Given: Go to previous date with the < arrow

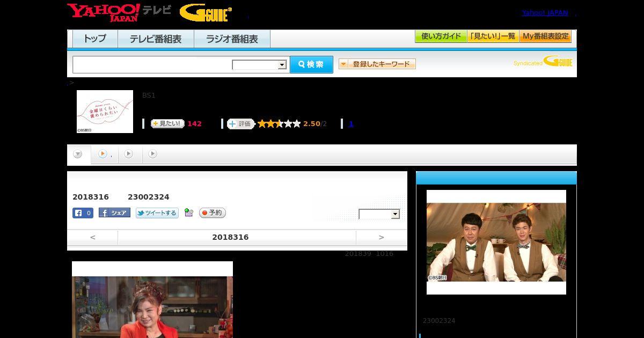Looking at the screenshot, I should pyautogui.click(x=93, y=237).
